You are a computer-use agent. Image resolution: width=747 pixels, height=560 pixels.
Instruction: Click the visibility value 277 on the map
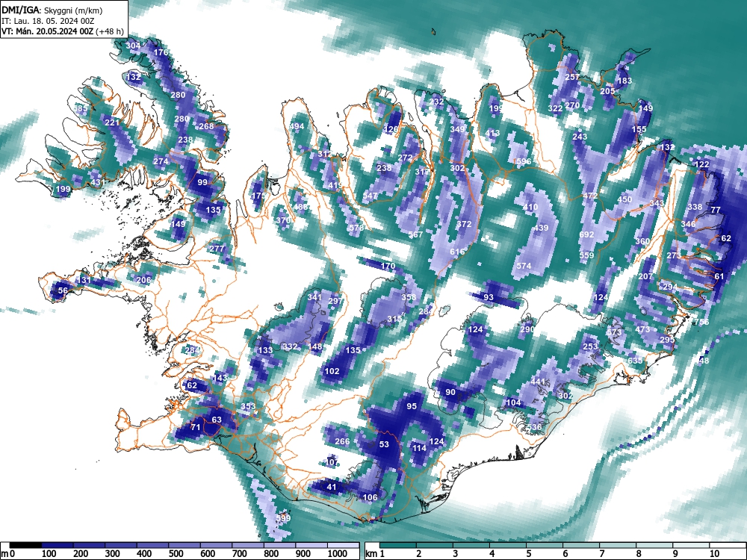click(217, 249)
